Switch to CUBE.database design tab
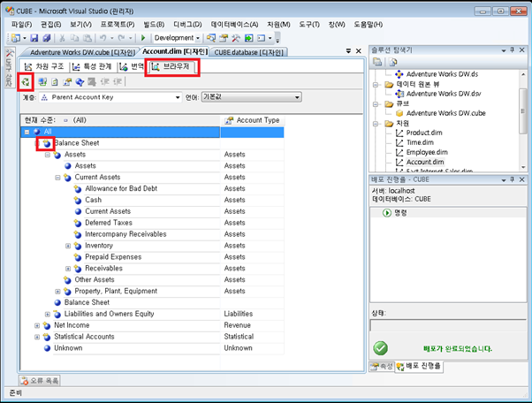This screenshot has height=403, width=532. 248,52
